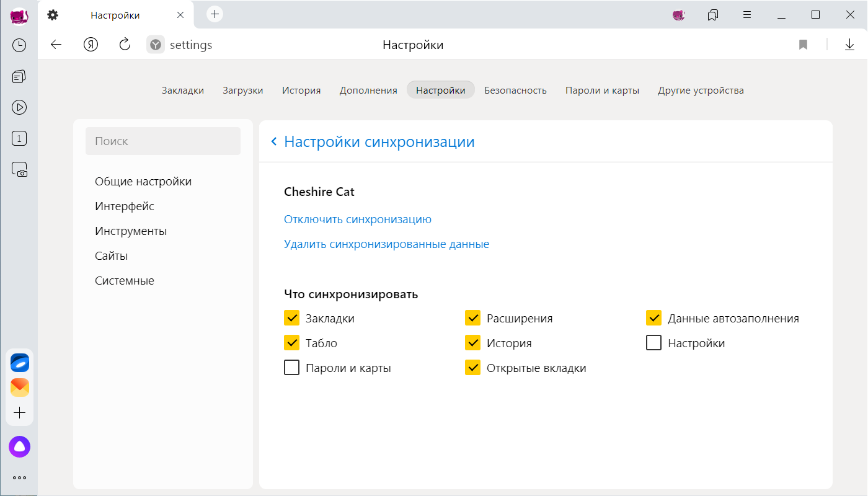The image size is (868, 496).
Task: Uncheck Закладки sync checkbox
Action: [291, 318]
